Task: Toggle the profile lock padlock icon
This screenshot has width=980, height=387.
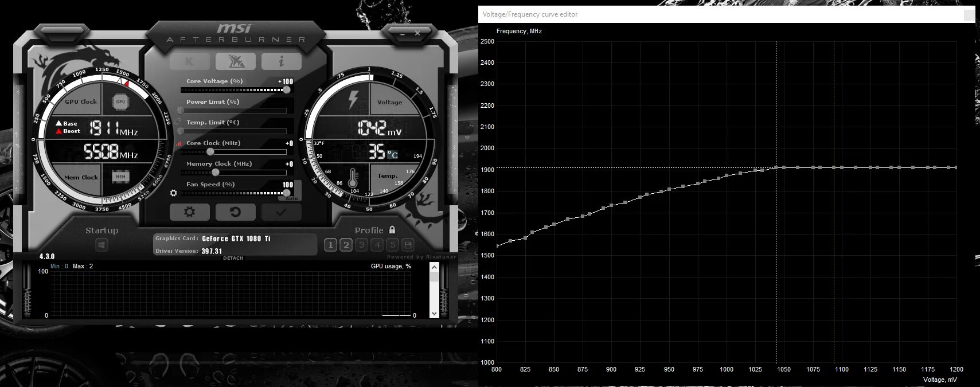Action: [x=392, y=229]
